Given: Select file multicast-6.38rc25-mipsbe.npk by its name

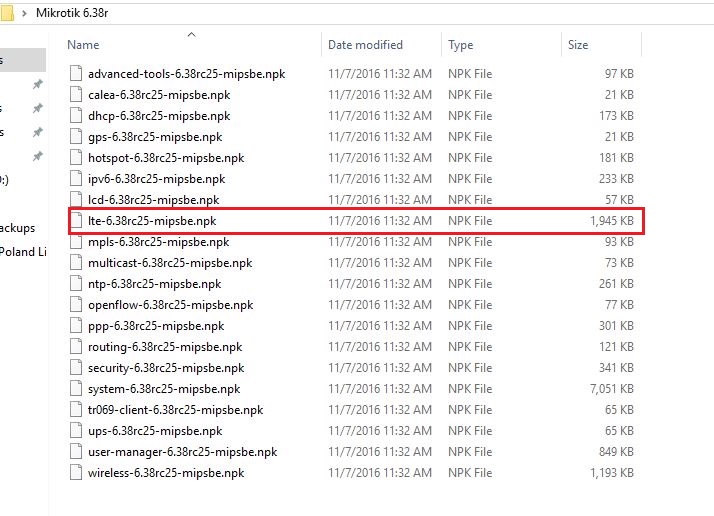Looking at the screenshot, I should point(170,263).
